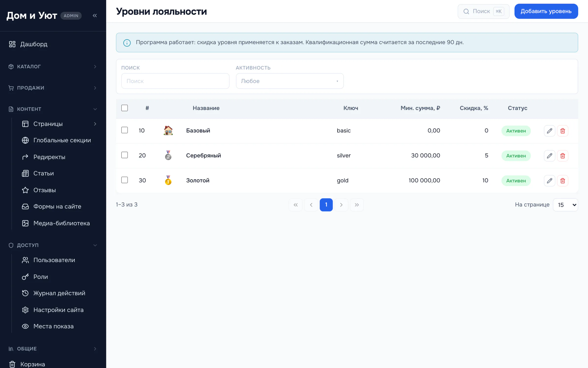Delete the Золотой level with trash icon
Image resolution: width=588 pixels, height=368 pixels.
click(563, 181)
